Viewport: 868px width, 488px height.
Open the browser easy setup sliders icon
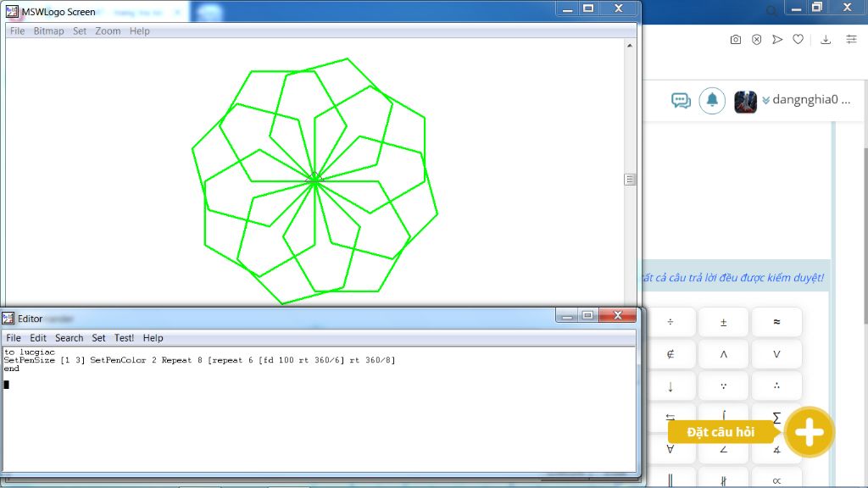click(x=851, y=39)
